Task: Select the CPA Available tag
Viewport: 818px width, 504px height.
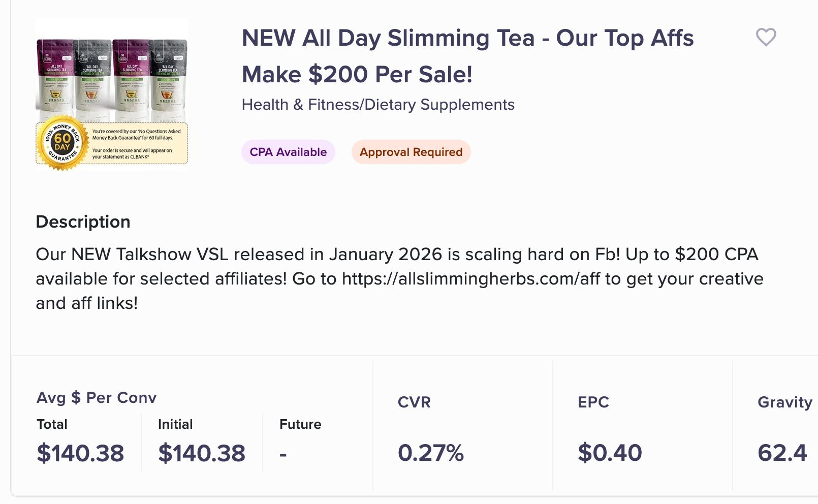Action: click(x=288, y=152)
